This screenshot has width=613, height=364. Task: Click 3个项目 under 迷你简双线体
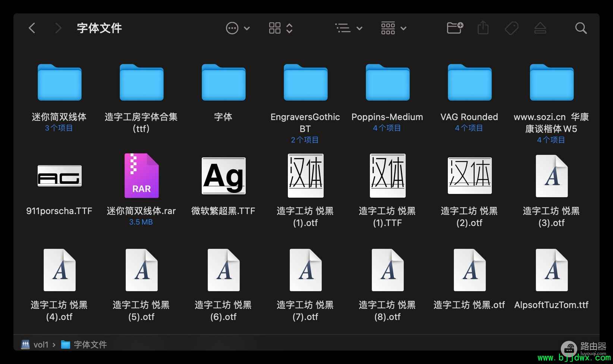click(x=59, y=128)
